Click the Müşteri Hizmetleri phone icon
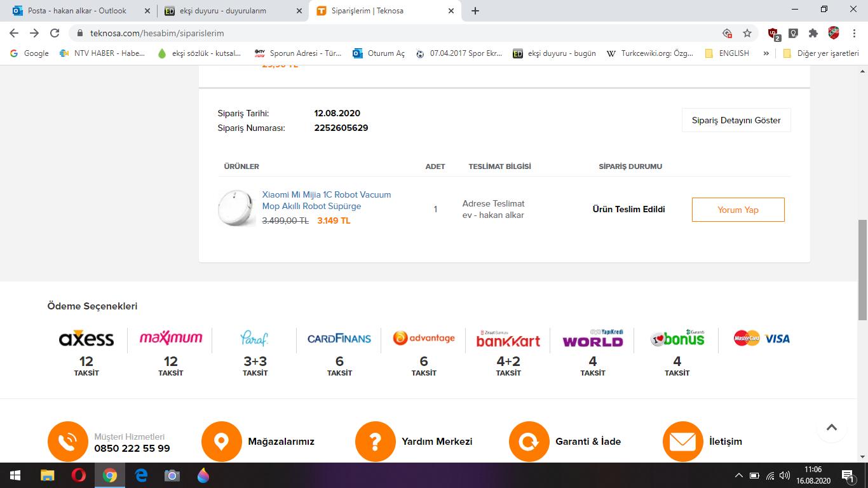The image size is (868, 488). click(68, 442)
